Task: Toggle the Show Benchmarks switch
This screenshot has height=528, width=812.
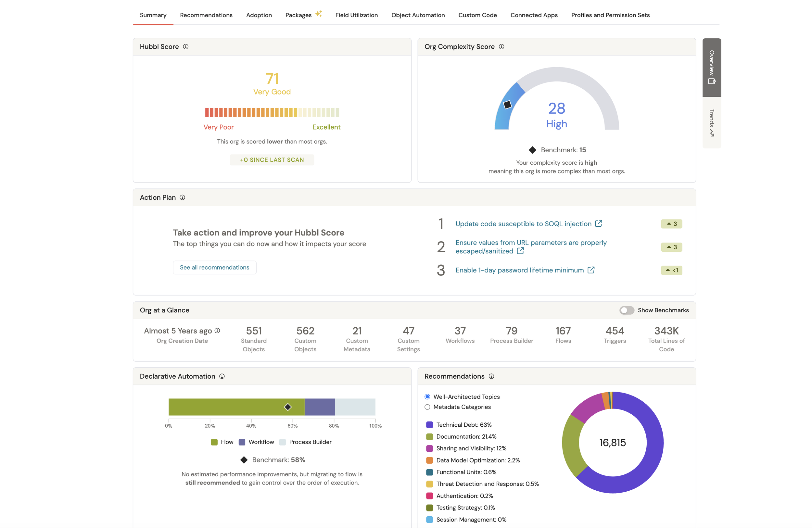Action: pos(627,310)
